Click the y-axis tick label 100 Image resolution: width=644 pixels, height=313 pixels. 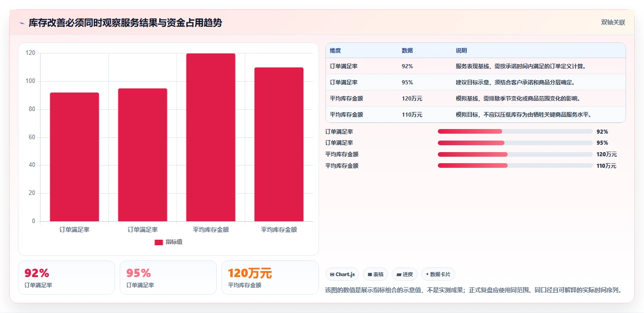tap(30, 81)
